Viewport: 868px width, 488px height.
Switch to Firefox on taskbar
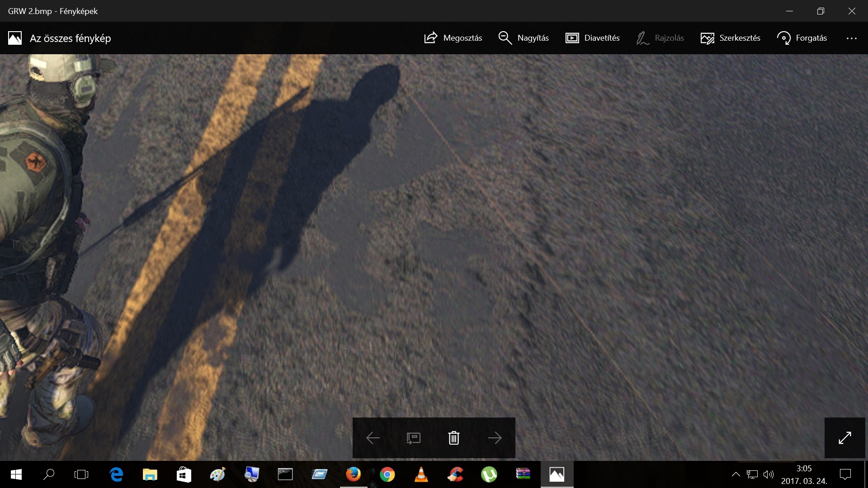click(353, 474)
